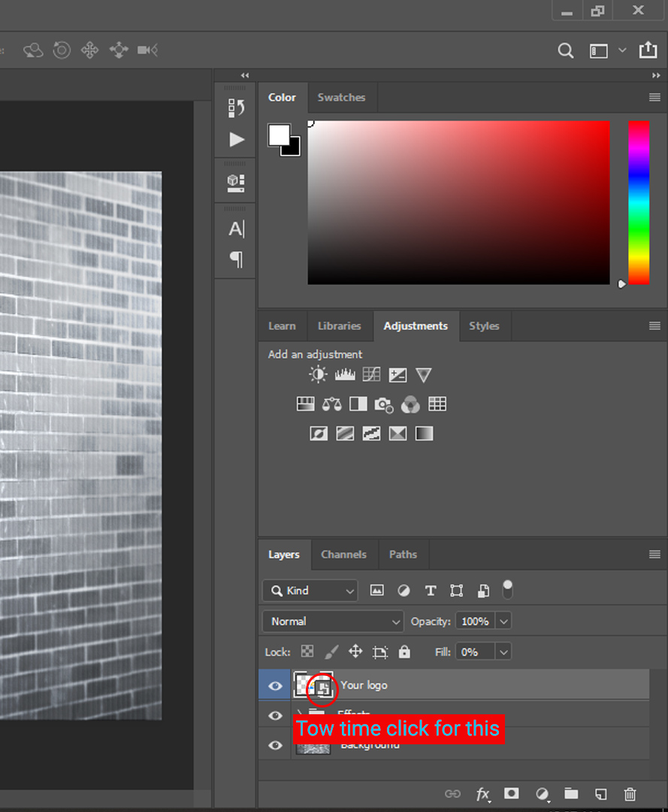Add a Channel Mixer adjustment
The width and height of the screenshot is (668, 812).
coord(410,404)
